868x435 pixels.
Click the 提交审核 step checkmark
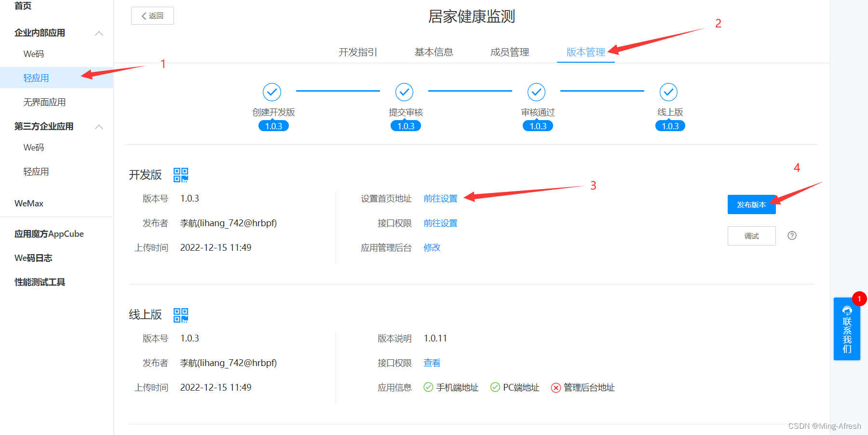pyautogui.click(x=404, y=92)
